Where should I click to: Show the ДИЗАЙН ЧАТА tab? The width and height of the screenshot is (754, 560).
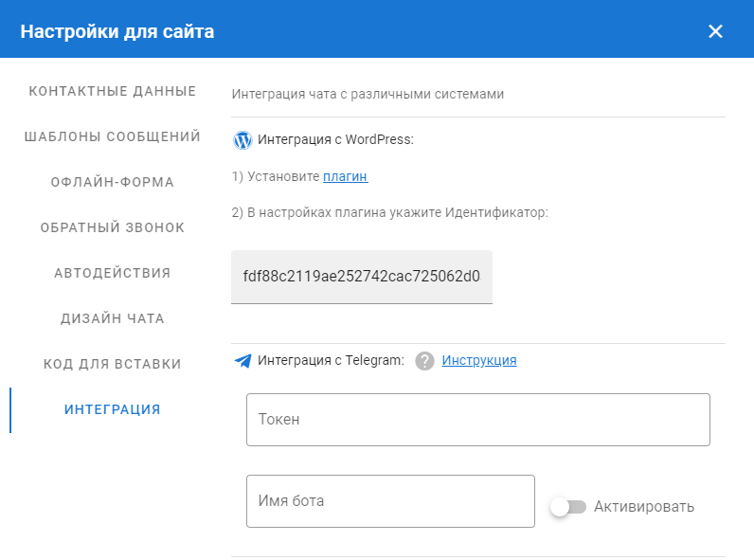112,318
